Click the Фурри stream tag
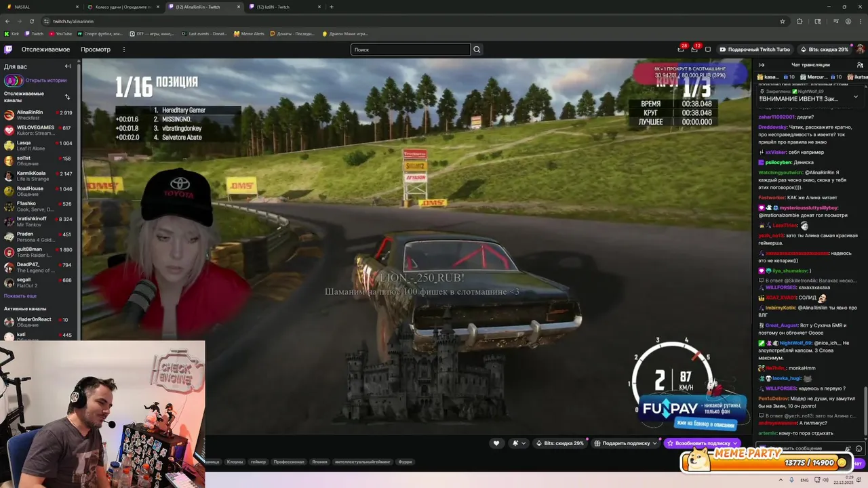868x488 pixels. [x=405, y=462]
